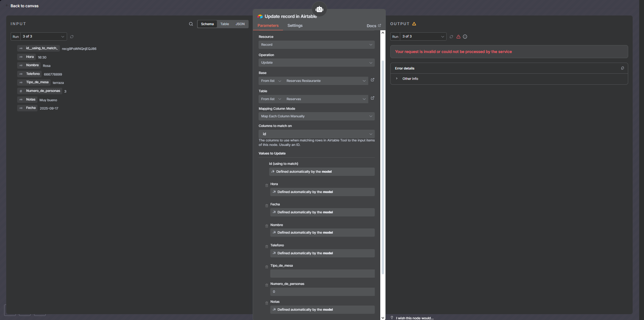
Task: Click the info icon in Output header
Action: [465, 37]
